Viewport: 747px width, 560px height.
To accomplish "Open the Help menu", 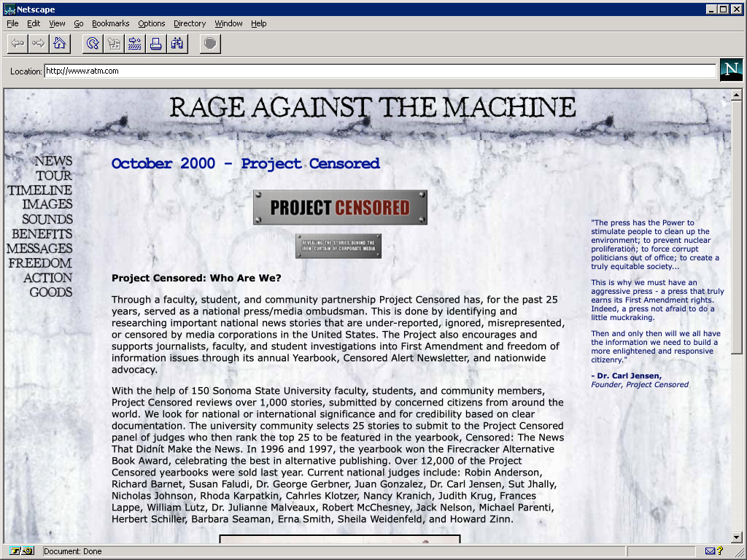I will pos(259,23).
